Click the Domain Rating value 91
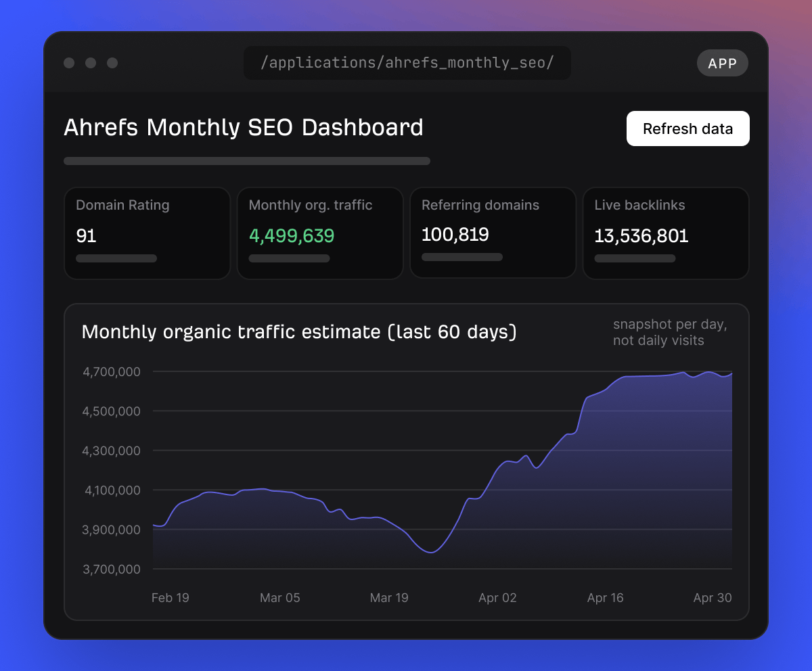The height and width of the screenshot is (671, 812). tap(86, 236)
